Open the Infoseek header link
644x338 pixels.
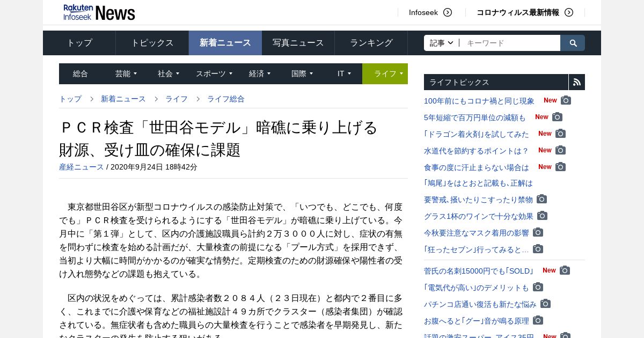(x=423, y=12)
